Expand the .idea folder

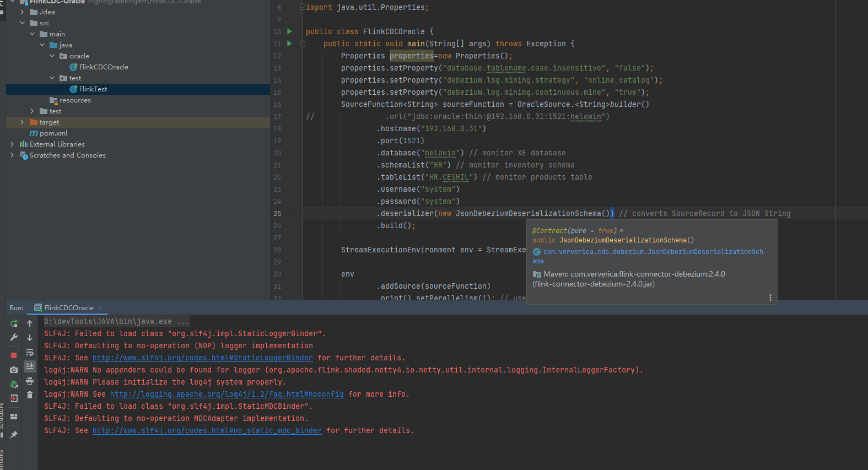pyautogui.click(x=22, y=12)
